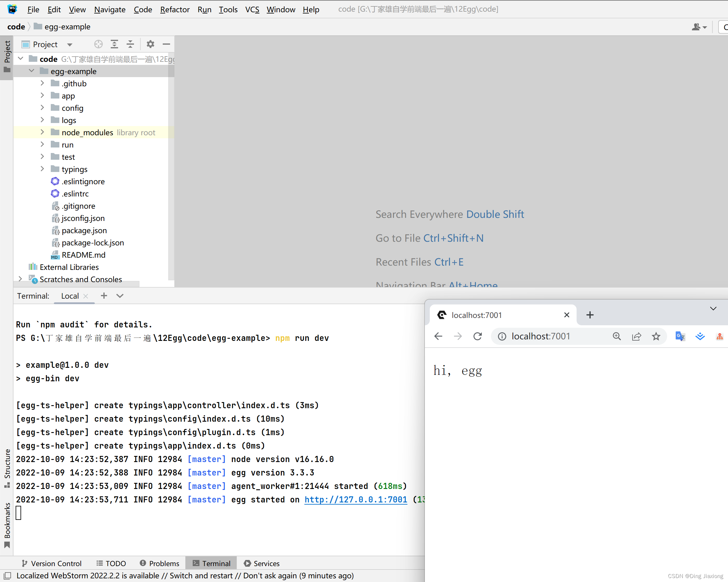Reload the localhost:7001 page
728x582 pixels.
point(477,336)
